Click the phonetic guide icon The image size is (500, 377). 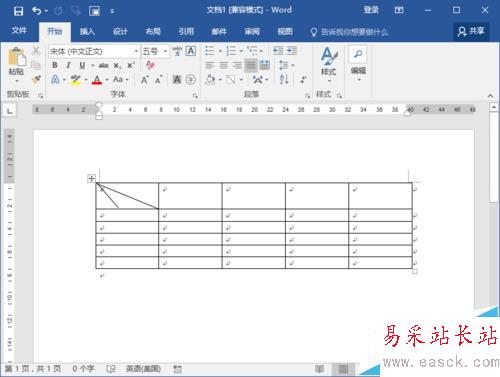(177, 51)
